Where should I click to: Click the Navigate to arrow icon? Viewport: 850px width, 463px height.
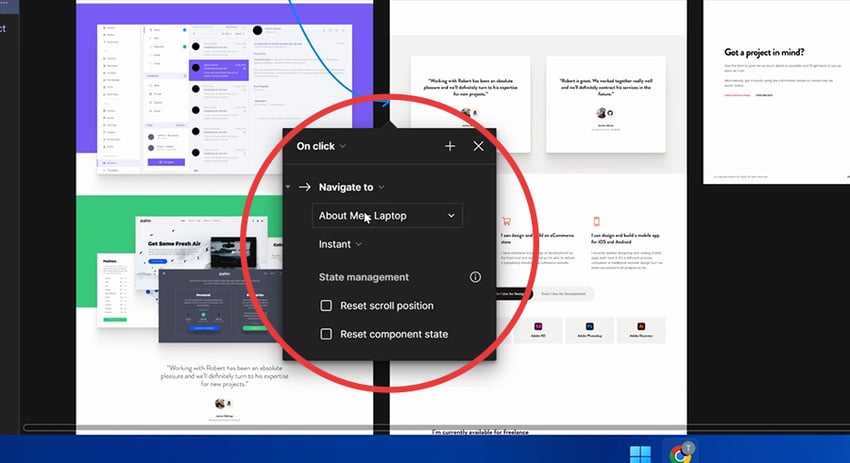click(x=305, y=187)
